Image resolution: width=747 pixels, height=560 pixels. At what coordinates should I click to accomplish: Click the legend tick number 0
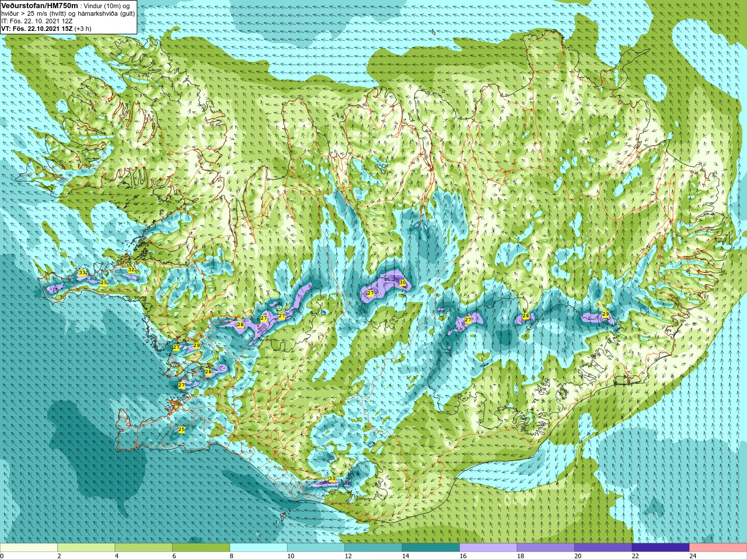coord(2,556)
